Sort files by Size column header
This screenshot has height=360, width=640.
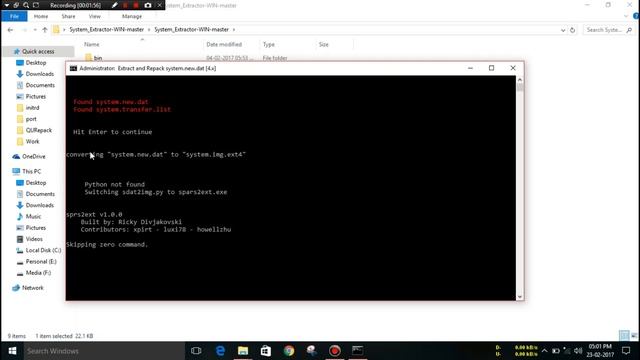(x=324, y=44)
